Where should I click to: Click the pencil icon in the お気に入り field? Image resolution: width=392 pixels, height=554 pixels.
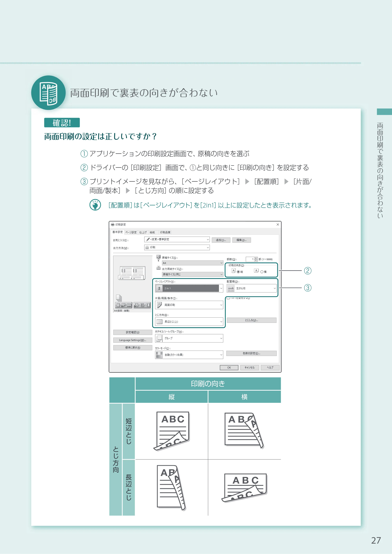(148, 239)
